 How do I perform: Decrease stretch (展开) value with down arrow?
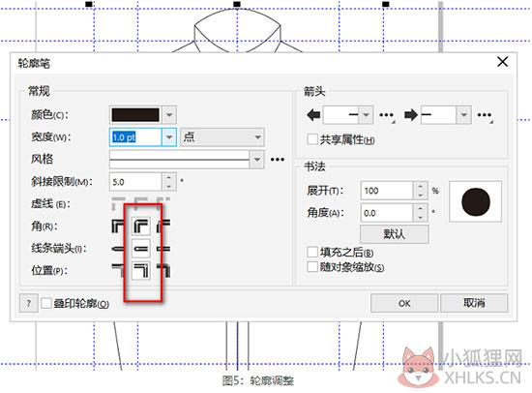click(421, 195)
